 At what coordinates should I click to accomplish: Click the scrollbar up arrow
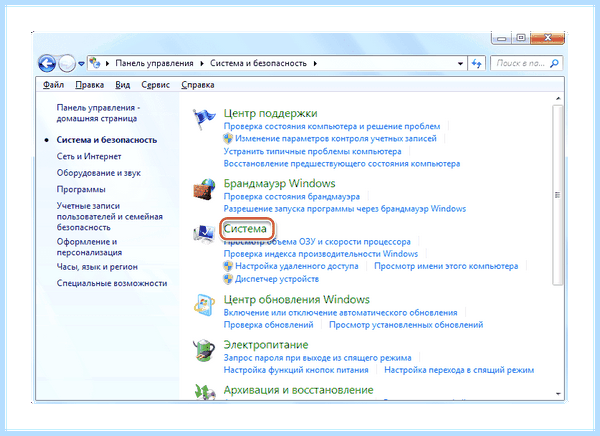(x=558, y=99)
